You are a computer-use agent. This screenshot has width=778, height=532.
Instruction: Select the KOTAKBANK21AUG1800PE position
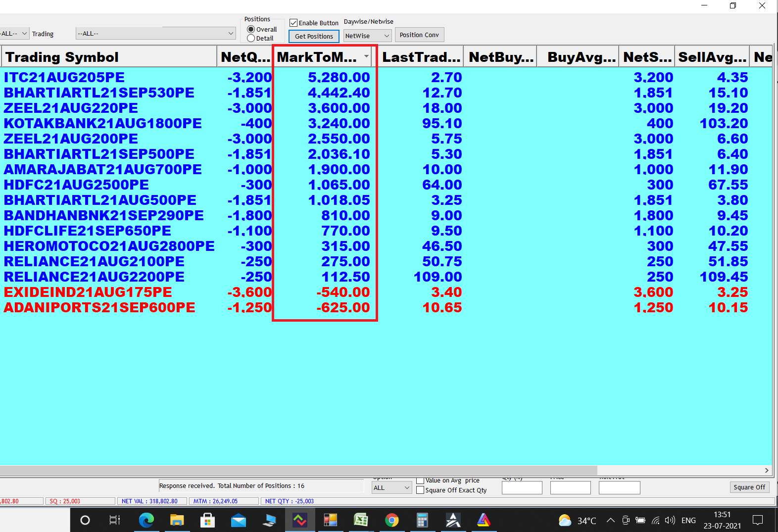click(x=386, y=123)
